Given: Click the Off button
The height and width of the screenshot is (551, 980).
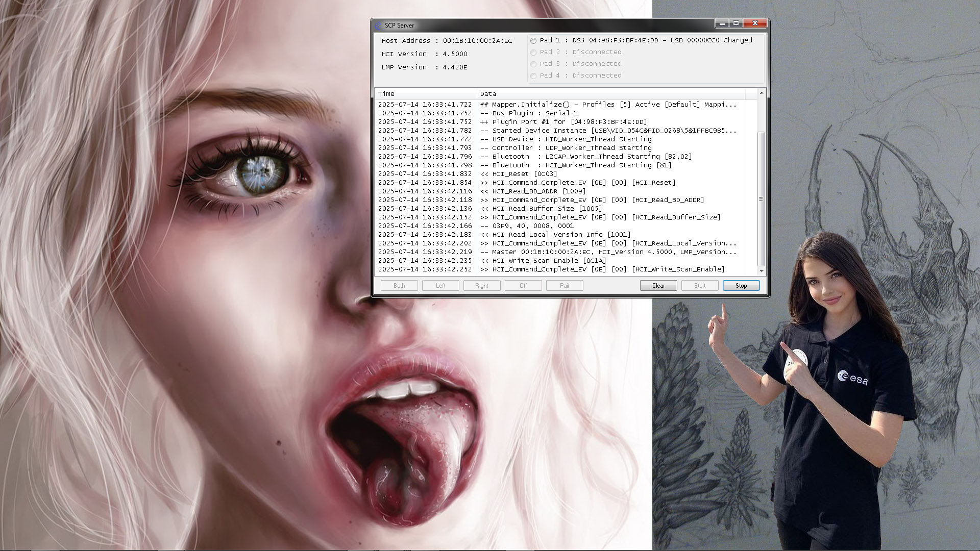Looking at the screenshot, I should [x=523, y=286].
